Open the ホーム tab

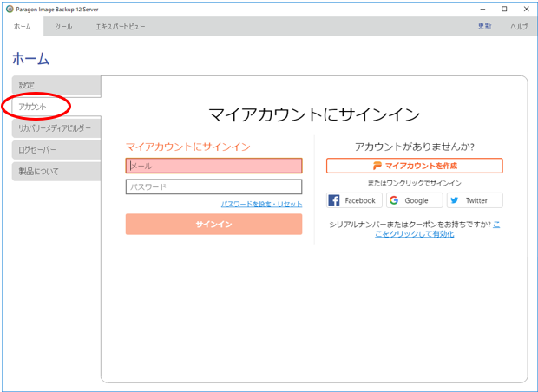[23, 26]
